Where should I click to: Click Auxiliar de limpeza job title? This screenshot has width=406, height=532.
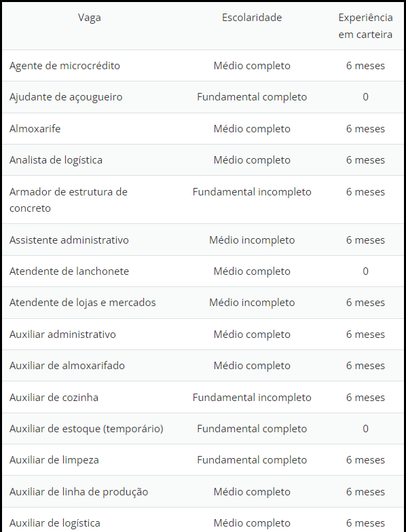pyautogui.click(x=54, y=460)
